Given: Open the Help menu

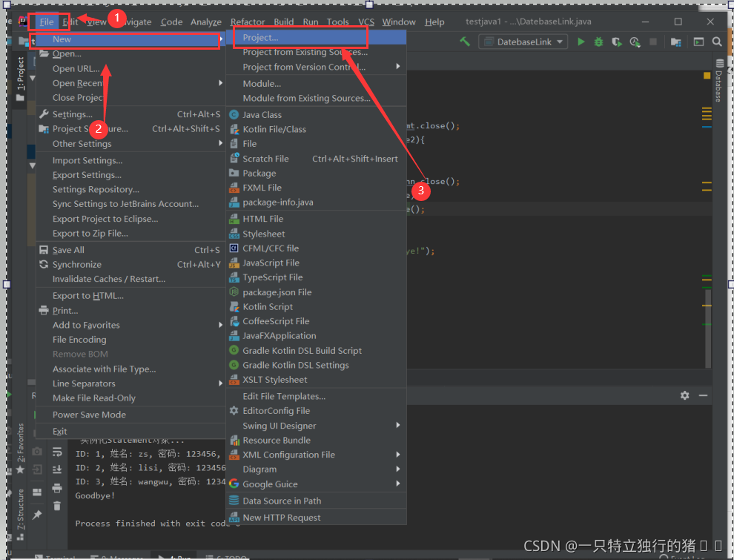Looking at the screenshot, I should coord(434,22).
